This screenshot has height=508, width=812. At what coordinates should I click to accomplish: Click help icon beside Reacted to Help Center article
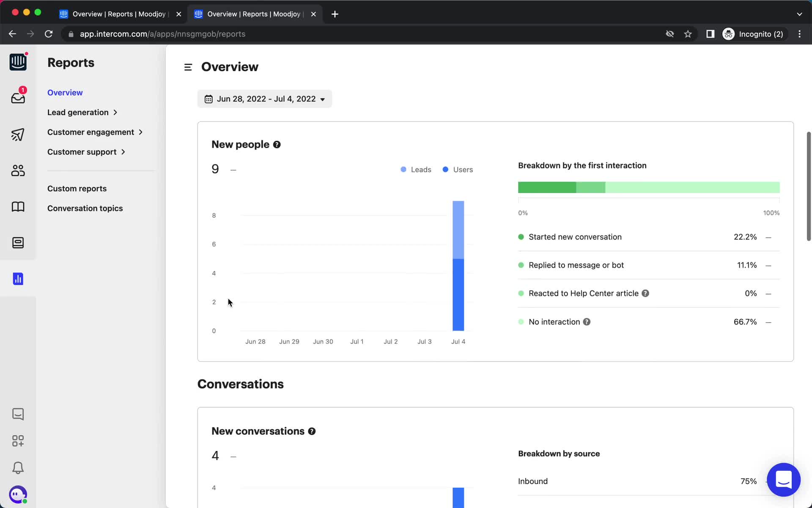(645, 293)
